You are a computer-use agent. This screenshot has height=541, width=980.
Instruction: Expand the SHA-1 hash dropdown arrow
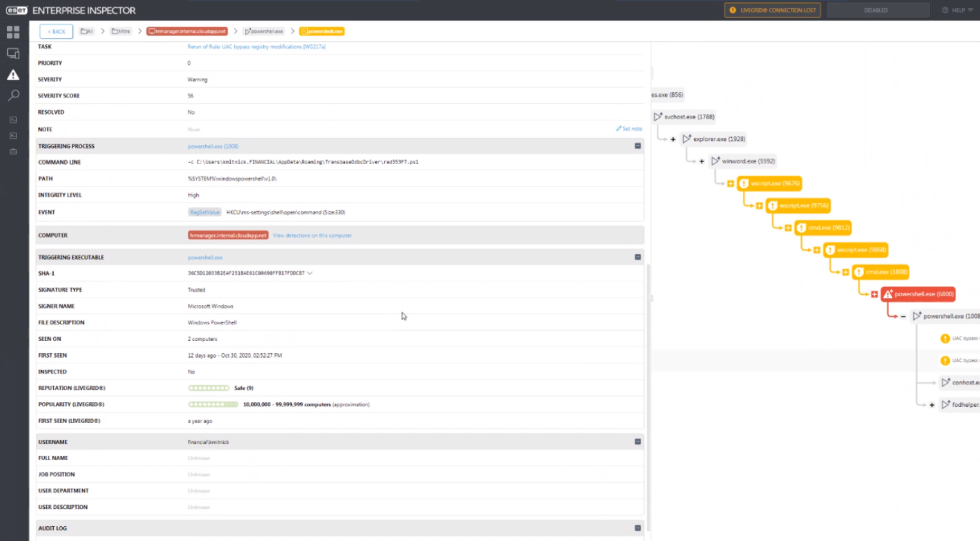pos(310,273)
